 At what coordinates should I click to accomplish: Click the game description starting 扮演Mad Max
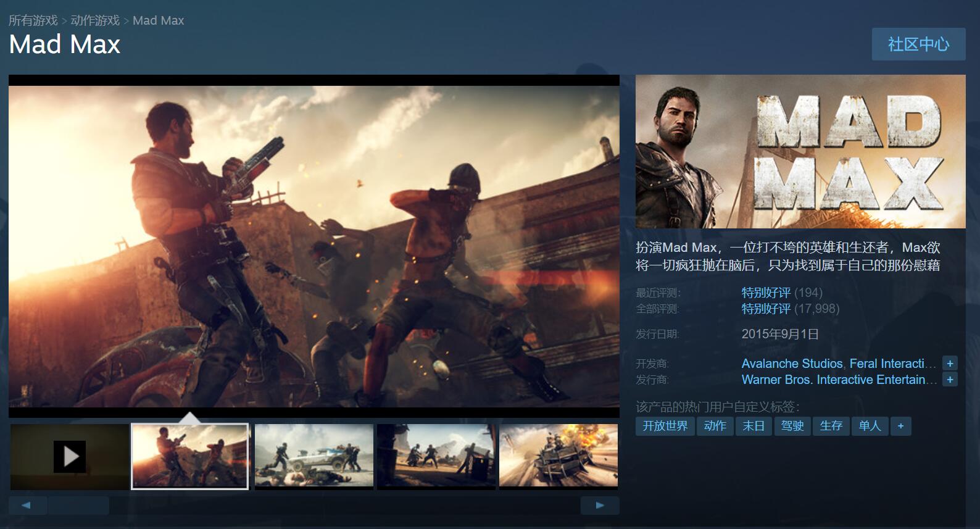point(788,256)
